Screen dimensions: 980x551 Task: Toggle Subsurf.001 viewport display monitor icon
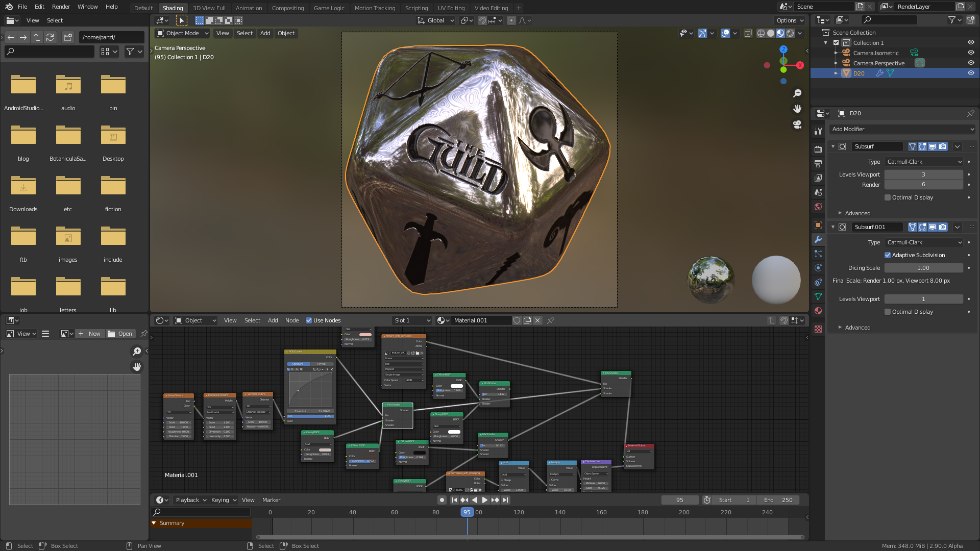click(x=933, y=227)
